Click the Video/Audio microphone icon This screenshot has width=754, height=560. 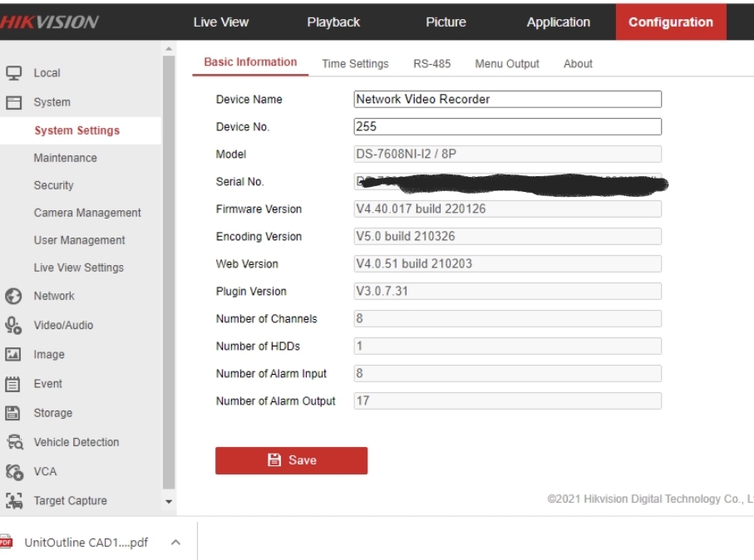pos(13,325)
